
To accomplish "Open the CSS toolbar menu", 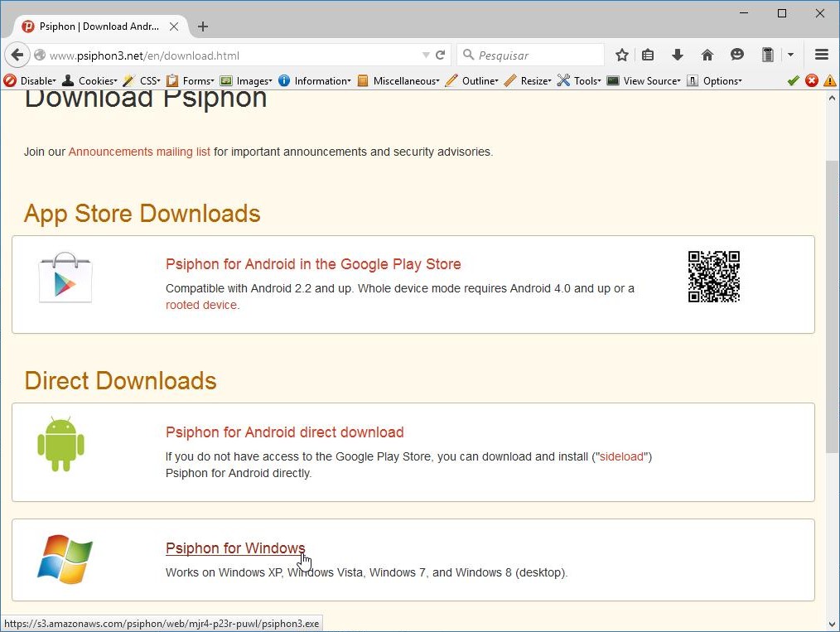I will click(142, 81).
